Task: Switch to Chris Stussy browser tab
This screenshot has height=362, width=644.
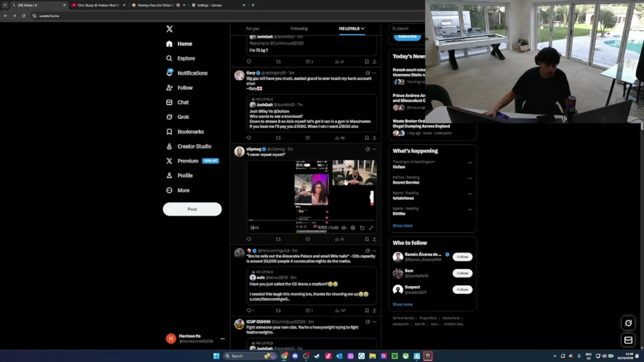Action: pos(98,5)
